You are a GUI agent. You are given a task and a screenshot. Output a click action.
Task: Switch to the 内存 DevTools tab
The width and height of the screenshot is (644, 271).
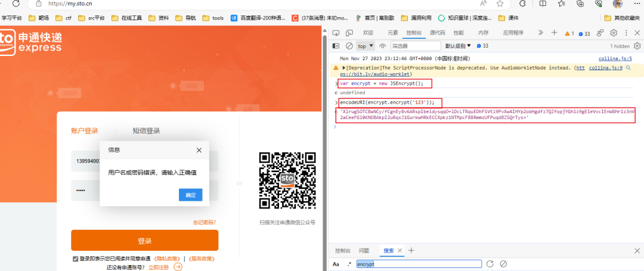[484, 33]
